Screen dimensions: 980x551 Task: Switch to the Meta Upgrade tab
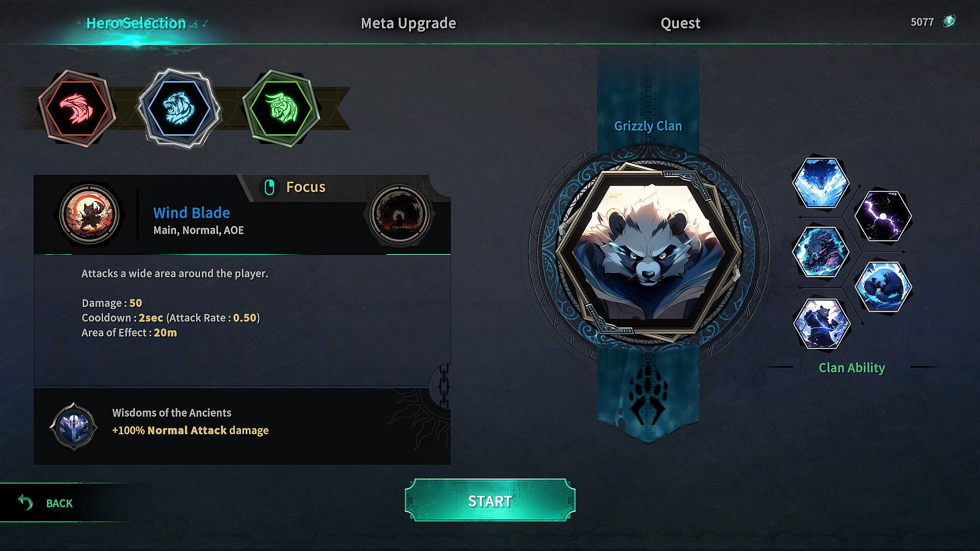408,23
